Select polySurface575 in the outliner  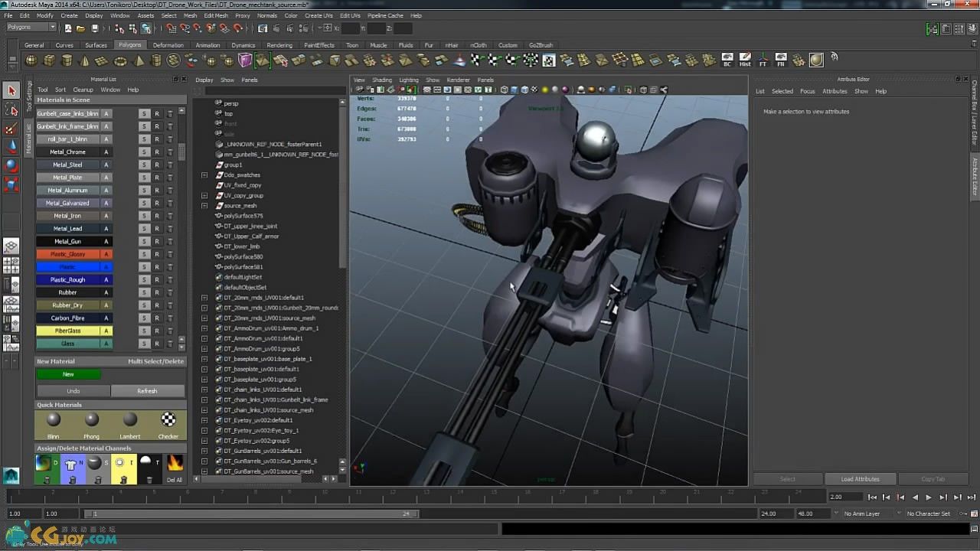(x=243, y=216)
